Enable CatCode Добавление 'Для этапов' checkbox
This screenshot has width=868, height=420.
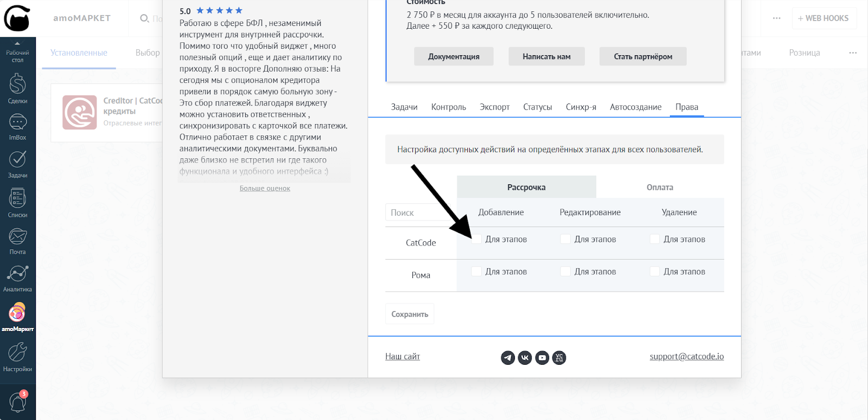pos(476,239)
